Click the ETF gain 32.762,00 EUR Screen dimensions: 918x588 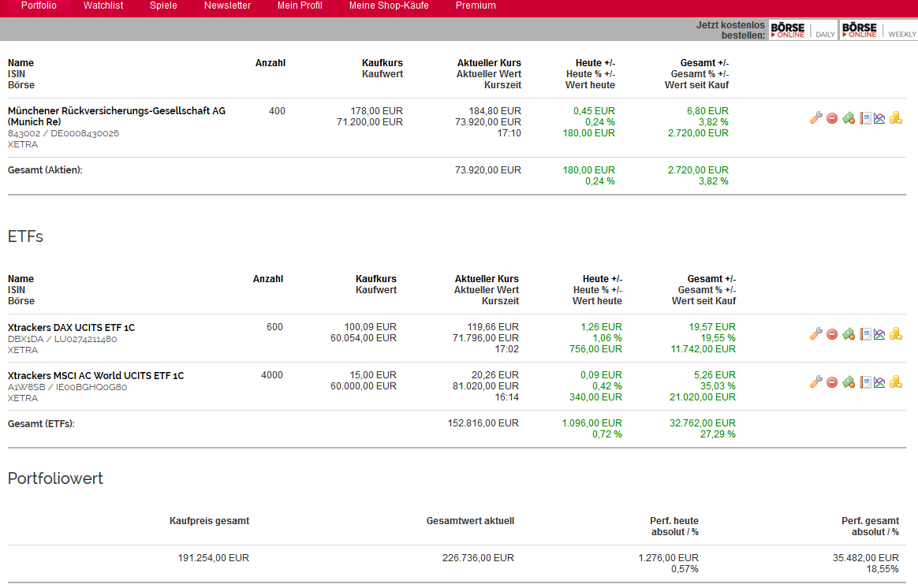pos(703,423)
